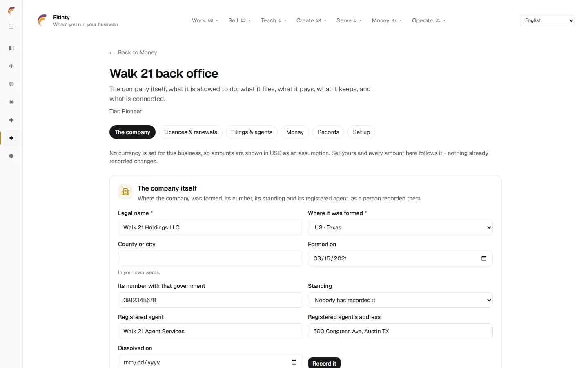Image resolution: width=588 pixels, height=368 pixels.
Task: Click the Fitinty brand name link
Action: [61, 17]
